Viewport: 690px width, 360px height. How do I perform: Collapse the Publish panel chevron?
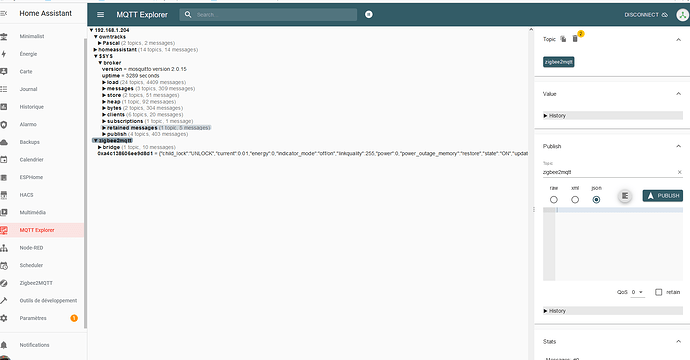pos(678,146)
